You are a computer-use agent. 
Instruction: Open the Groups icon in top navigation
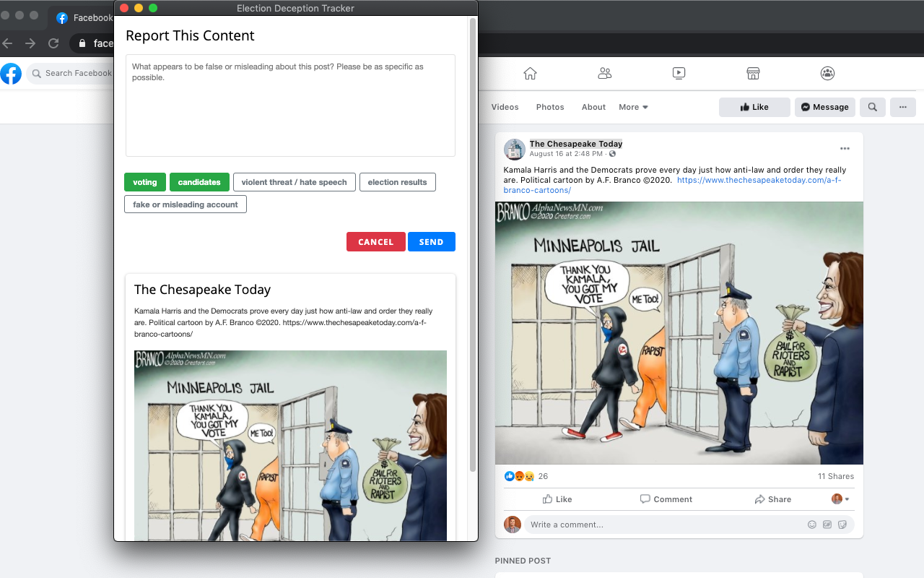click(x=827, y=73)
